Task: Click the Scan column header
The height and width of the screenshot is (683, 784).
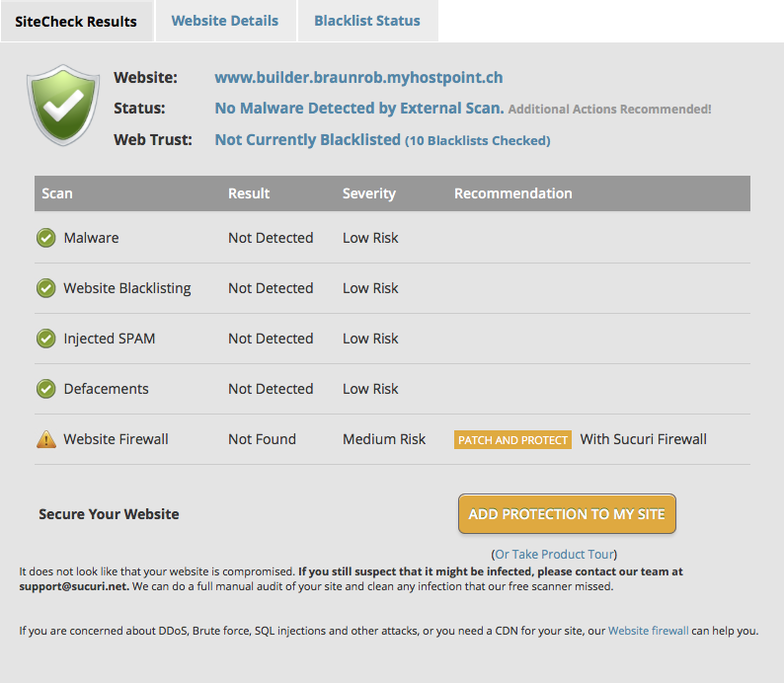Action: click(x=57, y=193)
